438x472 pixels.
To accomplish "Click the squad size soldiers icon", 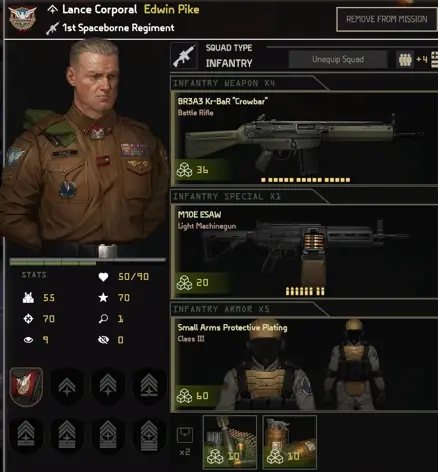I will [405, 60].
